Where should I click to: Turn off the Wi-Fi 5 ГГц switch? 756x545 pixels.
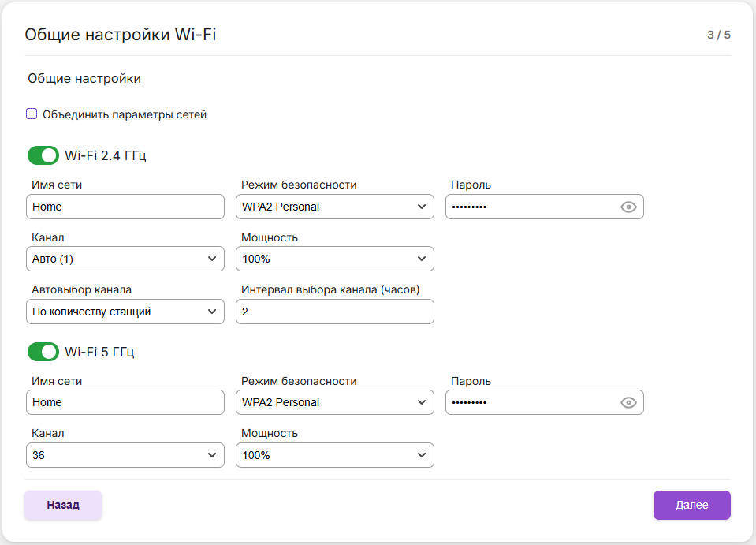[43, 351]
